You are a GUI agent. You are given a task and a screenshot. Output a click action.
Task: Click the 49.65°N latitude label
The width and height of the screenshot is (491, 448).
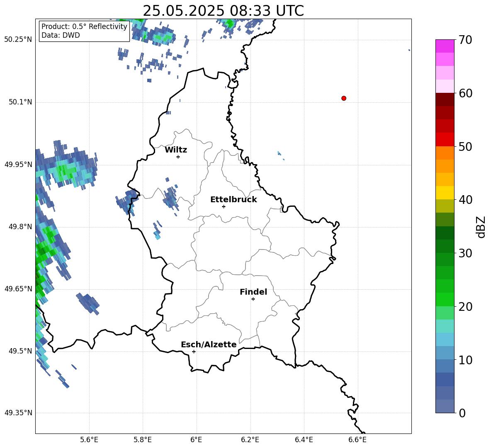coord(18,288)
